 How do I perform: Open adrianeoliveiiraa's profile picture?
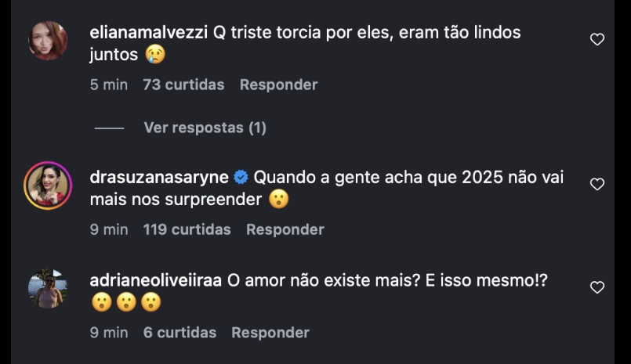[48, 289]
